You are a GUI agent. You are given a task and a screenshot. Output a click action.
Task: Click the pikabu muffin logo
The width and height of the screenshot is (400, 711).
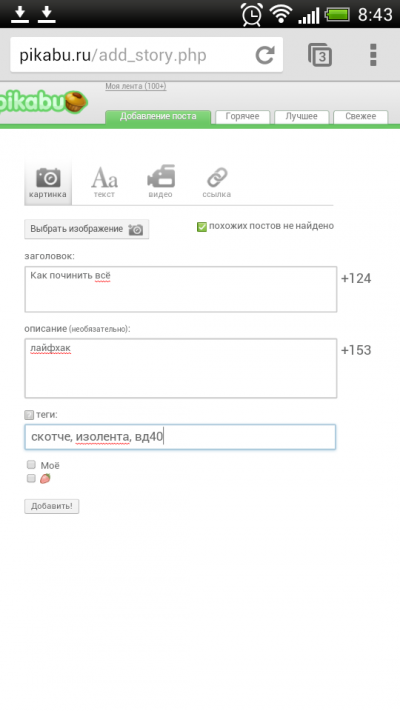[x=43, y=102]
